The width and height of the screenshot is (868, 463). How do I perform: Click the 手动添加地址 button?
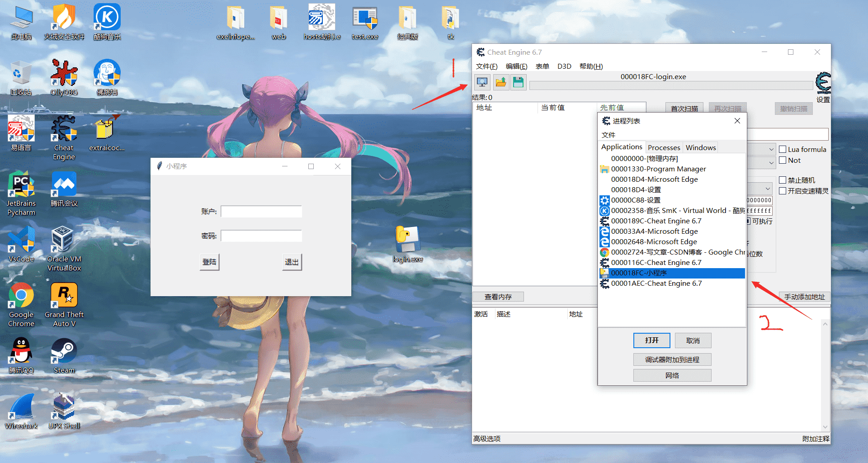pos(805,297)
